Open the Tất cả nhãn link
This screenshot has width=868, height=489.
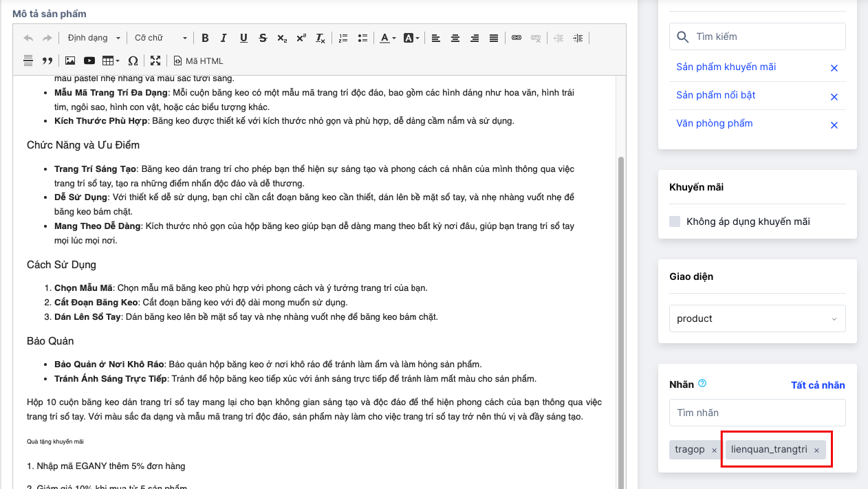[x=817, y=385]
